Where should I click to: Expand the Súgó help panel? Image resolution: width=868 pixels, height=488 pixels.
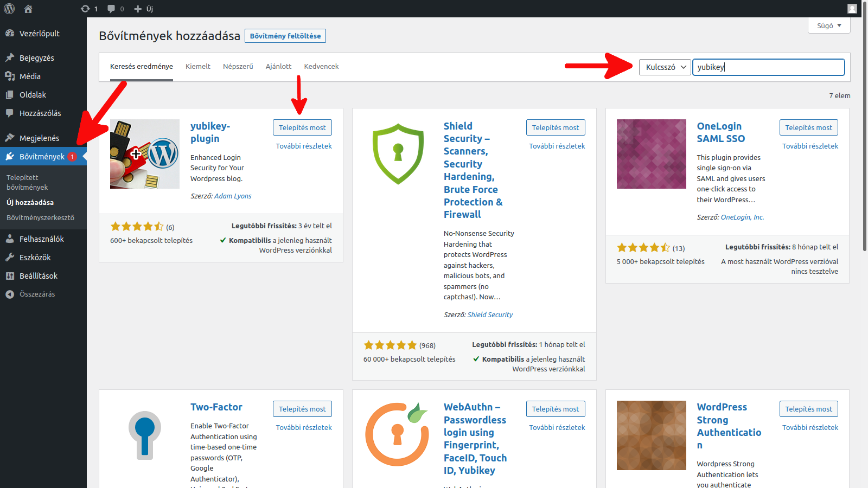point(828,25)
